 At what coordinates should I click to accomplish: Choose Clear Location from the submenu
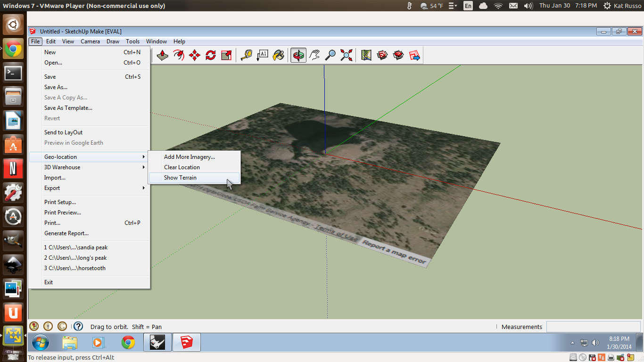tap(194, 167)
